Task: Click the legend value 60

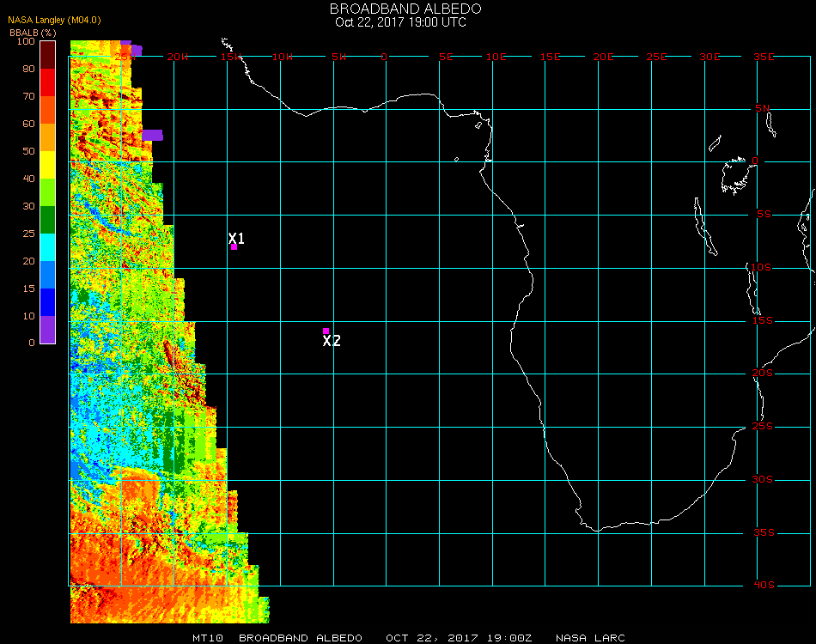Action: (x=28, y=124)
